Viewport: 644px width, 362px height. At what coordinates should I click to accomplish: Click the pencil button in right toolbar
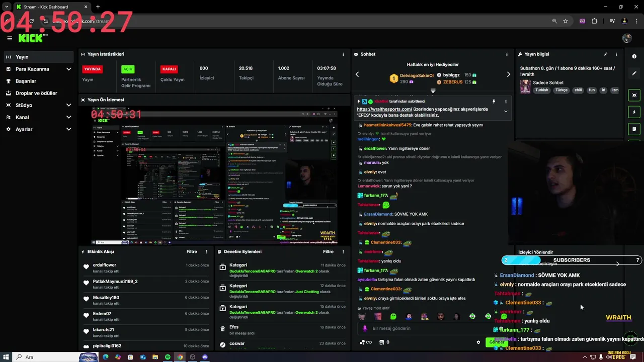634,73
